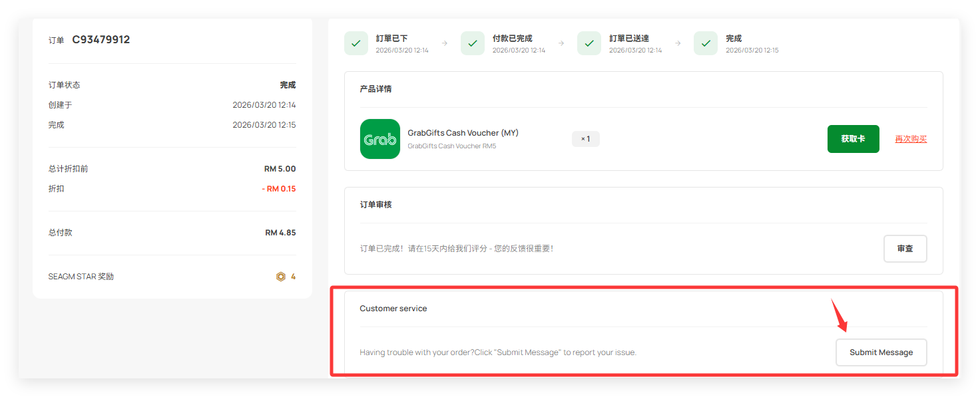Click the discount amount - RM 0.15
The height and width of the screenshot is (397, 980).
[x=279, y=189]
